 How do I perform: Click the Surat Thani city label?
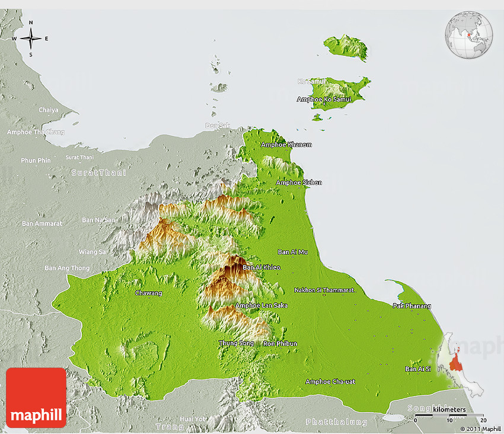point(79,157)
